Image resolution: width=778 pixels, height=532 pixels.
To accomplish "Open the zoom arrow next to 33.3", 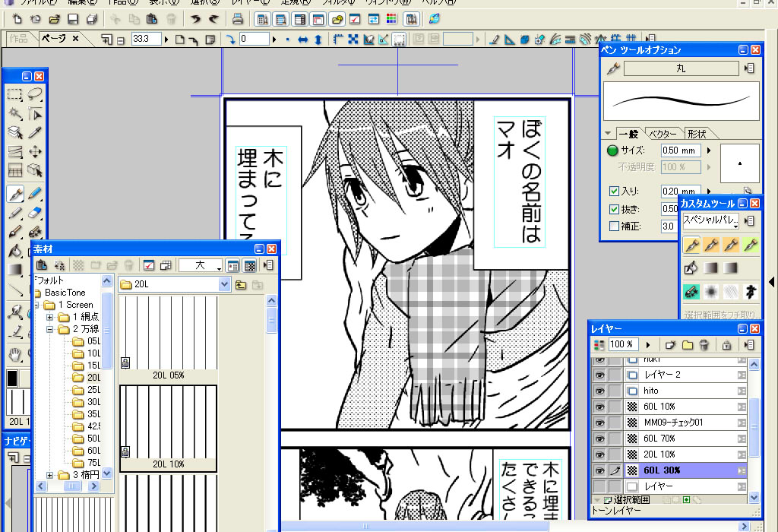I will tap(166, 40).
